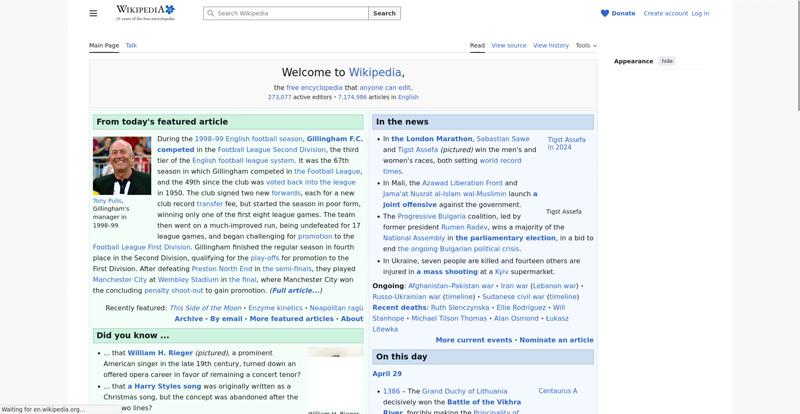Image resolution: width=800 pixels, height=414 pixels.
Task: Click the Log in link
Action: 700,13
